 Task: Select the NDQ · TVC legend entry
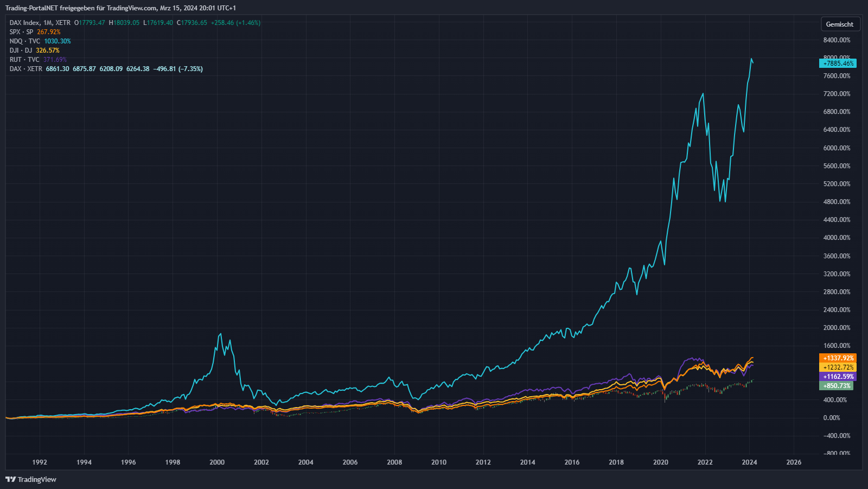point(24,41)
